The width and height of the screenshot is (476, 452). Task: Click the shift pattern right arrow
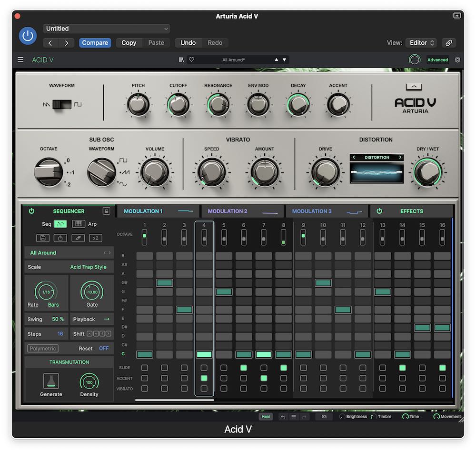109,334
